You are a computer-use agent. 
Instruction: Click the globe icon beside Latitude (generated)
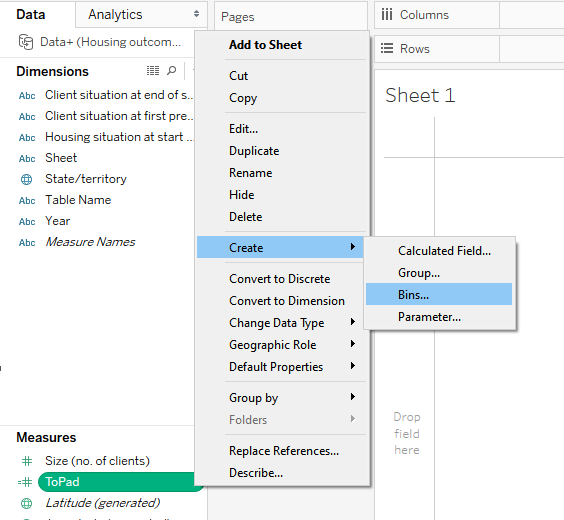point(27,503)
